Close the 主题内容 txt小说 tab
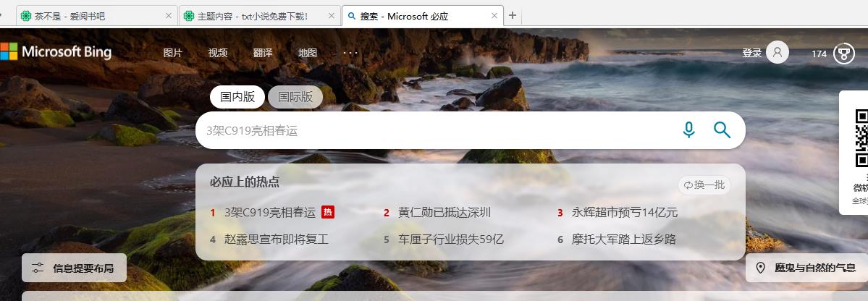The image size is (868, 301). 331,16
